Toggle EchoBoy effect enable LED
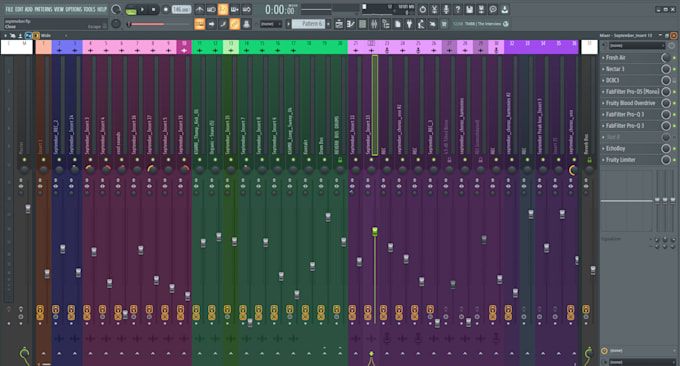The image size is (680, 366). tap(674, 148)
